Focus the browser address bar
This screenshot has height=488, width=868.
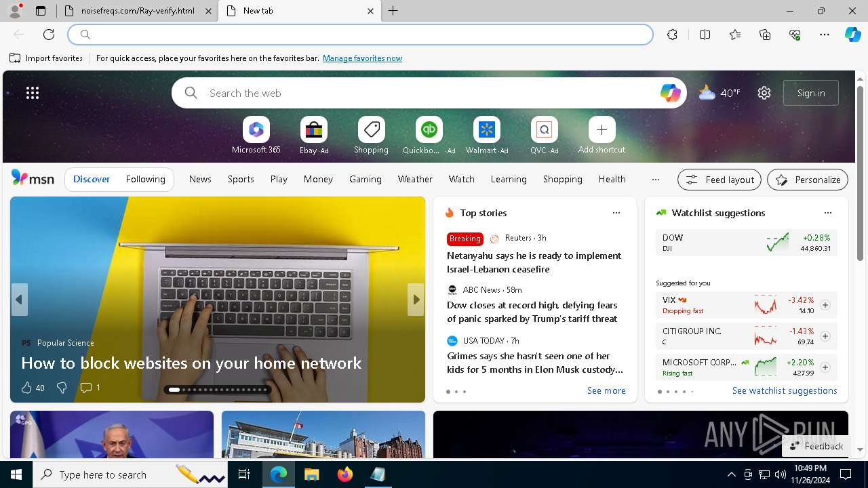(360, 35)
